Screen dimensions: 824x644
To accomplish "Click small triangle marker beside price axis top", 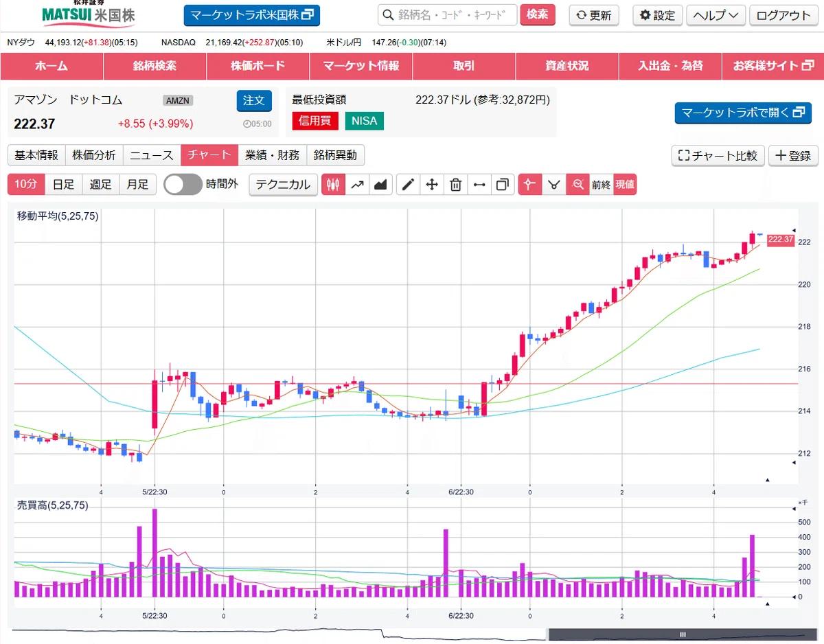I will [x=794, y=230].
